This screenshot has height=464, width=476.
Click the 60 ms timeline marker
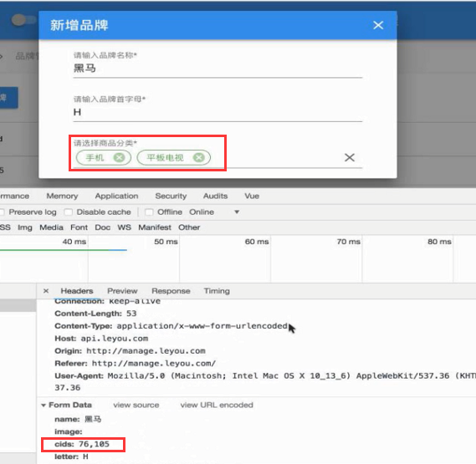click(x=257, y=242)
